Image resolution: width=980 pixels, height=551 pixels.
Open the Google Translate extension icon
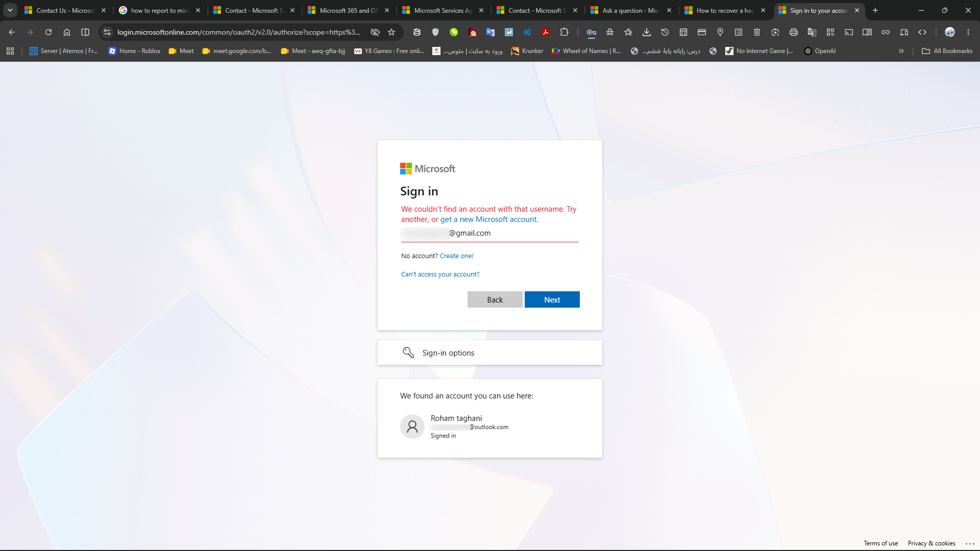point(491,32)
